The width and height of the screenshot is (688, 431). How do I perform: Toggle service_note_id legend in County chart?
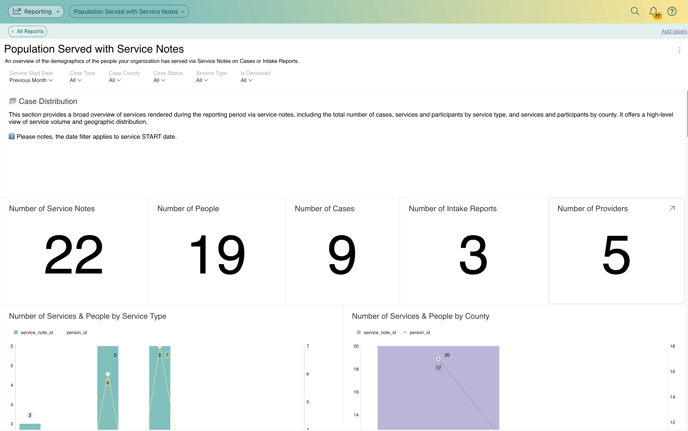(x=376, y=332)
